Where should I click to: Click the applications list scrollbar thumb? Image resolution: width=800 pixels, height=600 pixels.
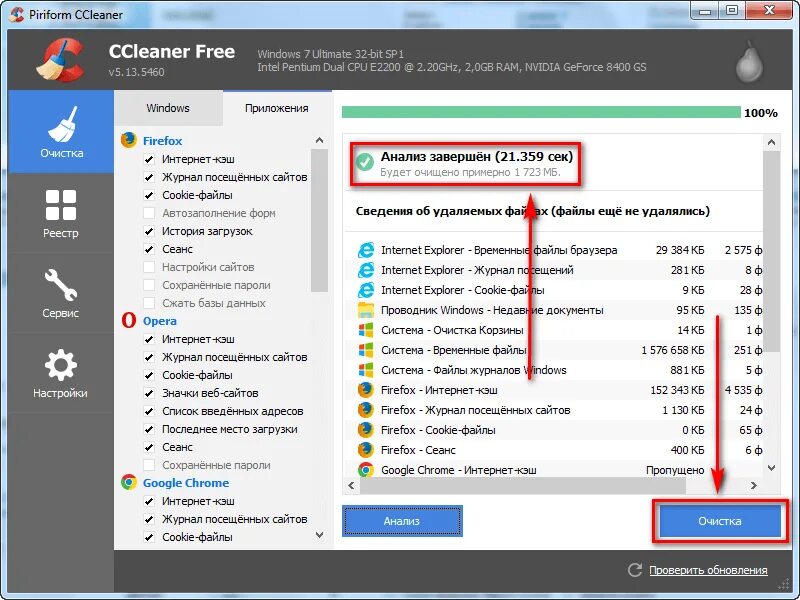coord(319,220)
